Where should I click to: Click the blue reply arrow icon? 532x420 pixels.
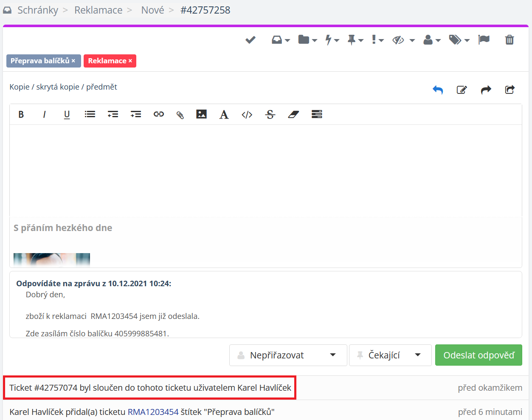[x=438, y=90]
